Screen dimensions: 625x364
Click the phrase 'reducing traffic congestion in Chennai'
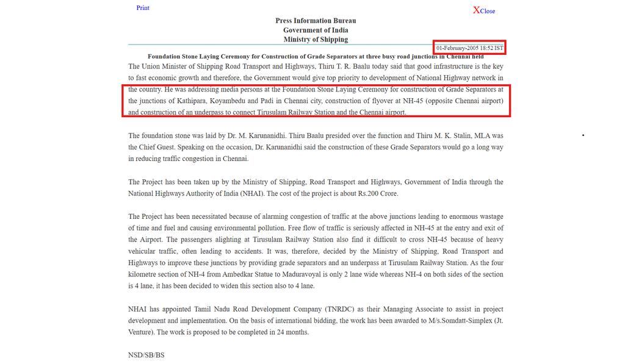[191, 159]
